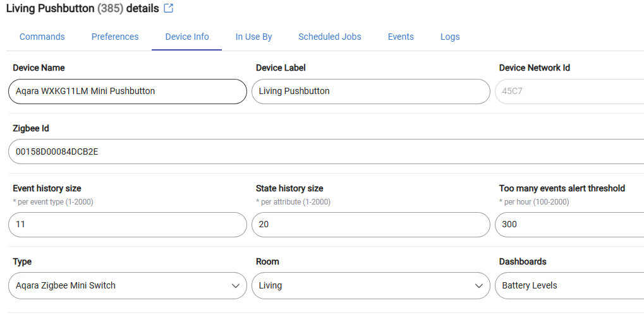Open the Preferences tab

tap(115, 37)
